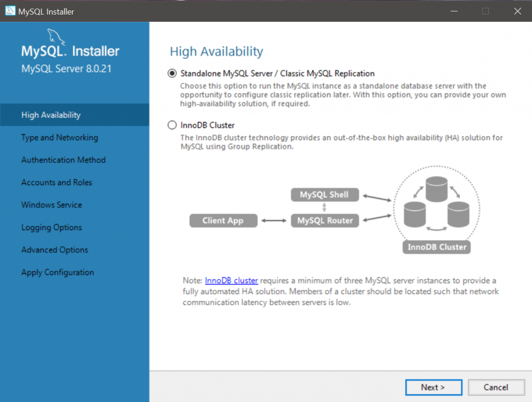Click the MySQL Installer title bar icon
This screenshot has height=402, width=532.
pos(10,11)
